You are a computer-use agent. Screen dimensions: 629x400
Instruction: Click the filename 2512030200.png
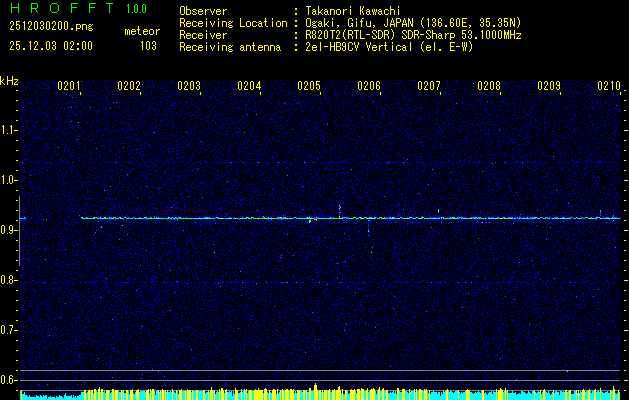[x=51, y=27]
